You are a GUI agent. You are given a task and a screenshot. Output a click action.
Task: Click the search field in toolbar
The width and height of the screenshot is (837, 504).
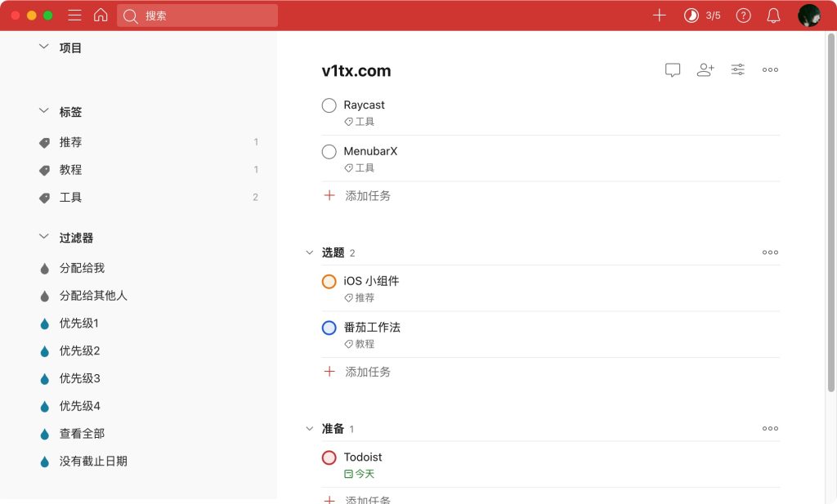pos(197,16)
